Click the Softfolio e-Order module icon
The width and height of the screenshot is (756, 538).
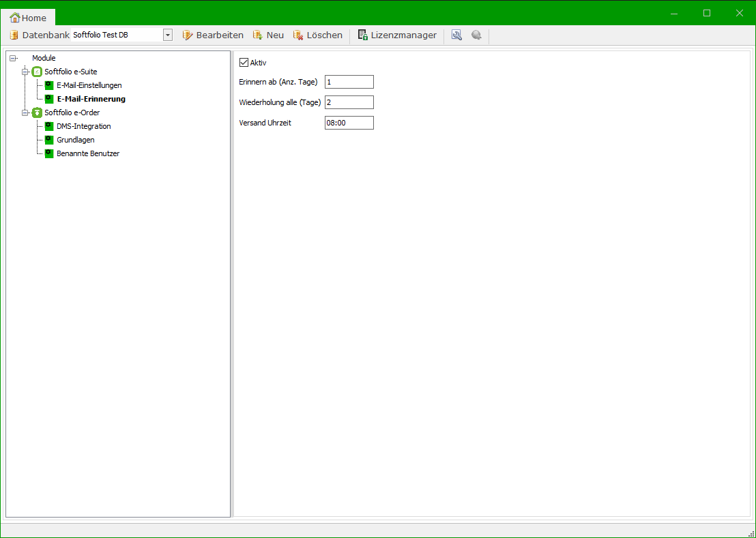point(38,113)
